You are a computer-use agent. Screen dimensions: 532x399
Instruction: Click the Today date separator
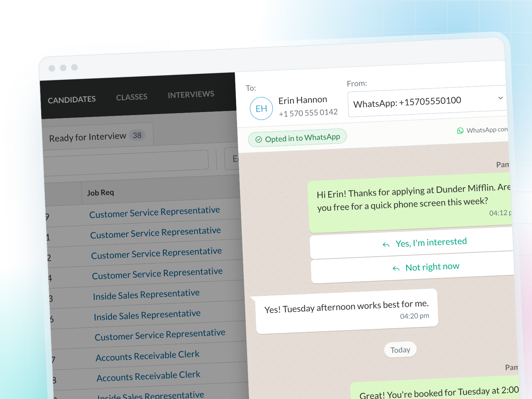[400, 350]
